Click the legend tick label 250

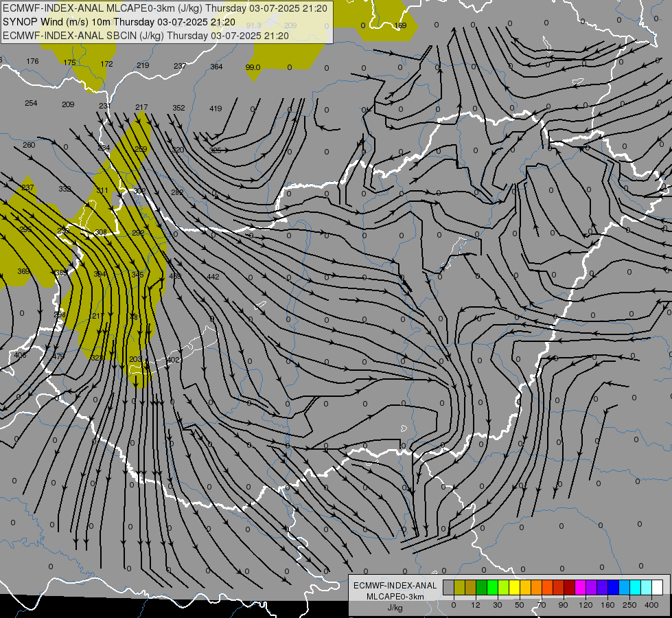click(x=629, y=605)
